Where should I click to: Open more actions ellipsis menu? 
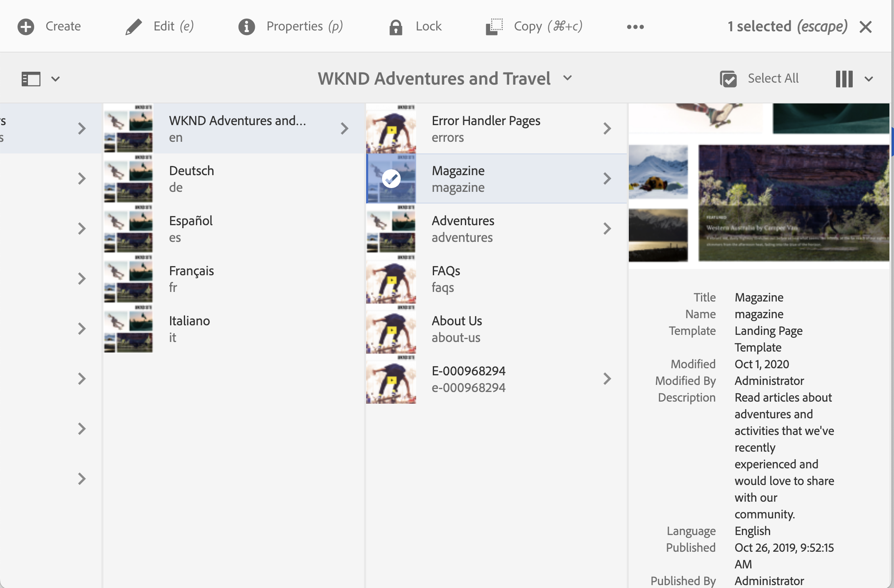point(635,27)
